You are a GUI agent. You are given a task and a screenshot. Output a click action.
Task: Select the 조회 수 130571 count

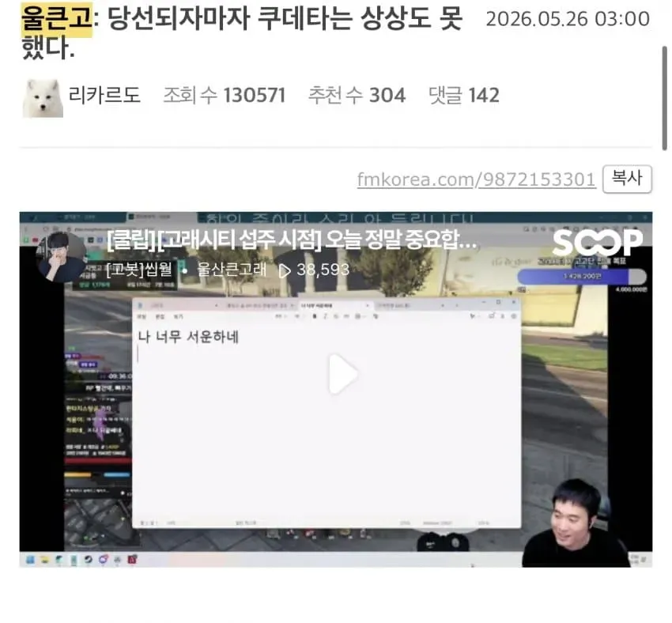(225, 95)
